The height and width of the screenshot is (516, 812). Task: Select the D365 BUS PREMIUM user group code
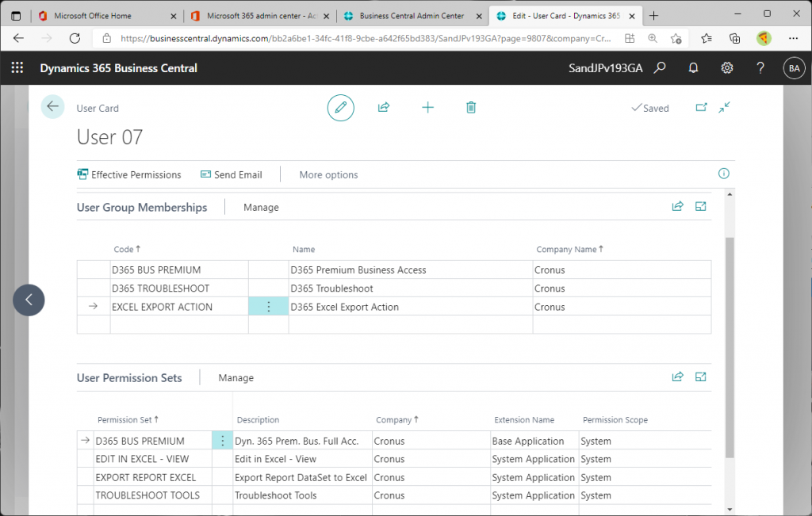(179, 270)
